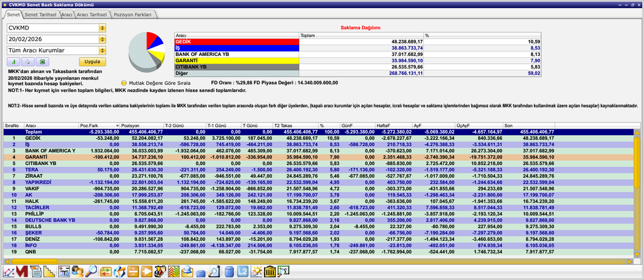Sort by the HaftaF column header
644x280 pixels.
394,125
